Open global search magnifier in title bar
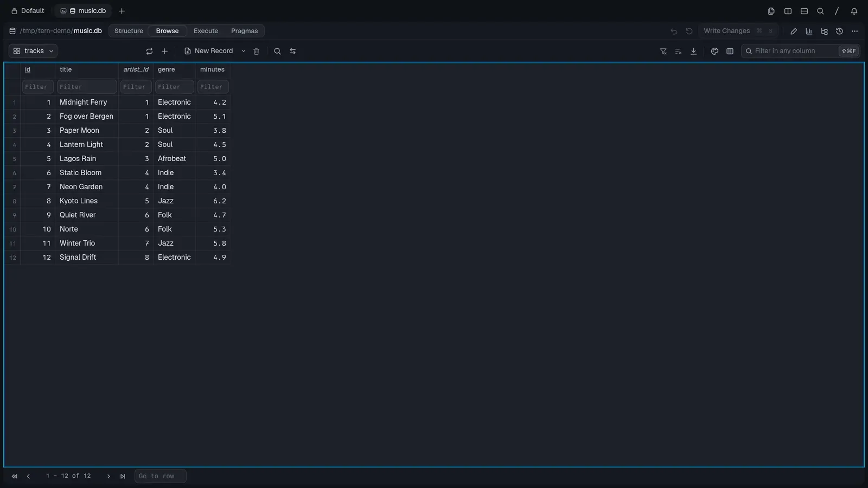The width and height of the screenshot is (868, 488). (820, 11)
